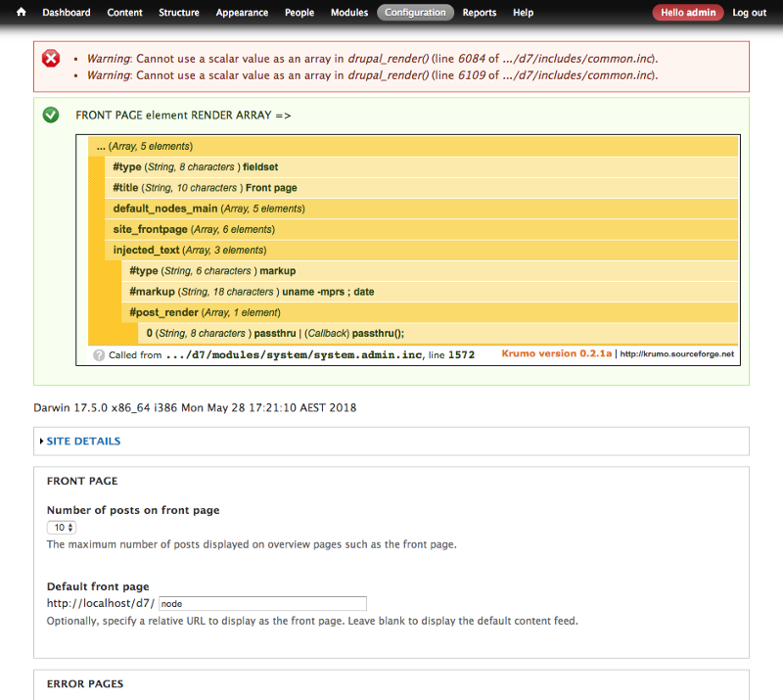Viewport: 783px width, 700px height.
Task: Click the Number of posts on front page label
Action: (x=133, y=510)
